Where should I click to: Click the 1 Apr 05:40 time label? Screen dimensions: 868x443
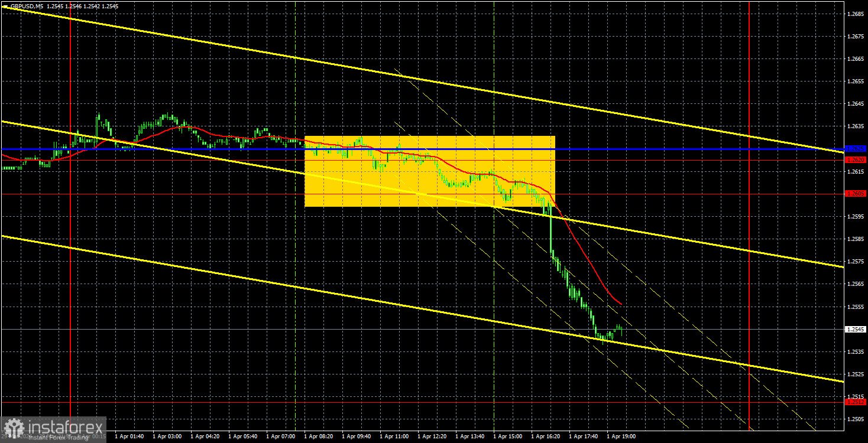[x=243, y=437]
